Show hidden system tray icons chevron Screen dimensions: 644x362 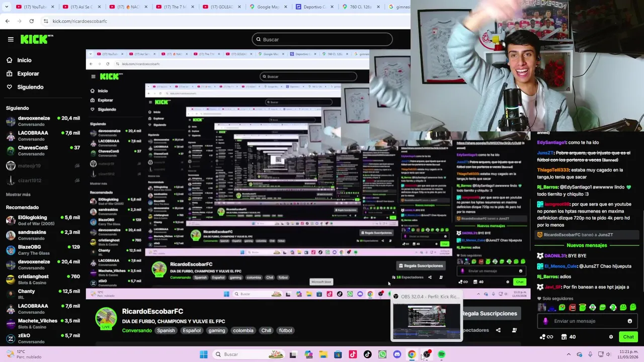pyautogui.click(x=569, y=354)
